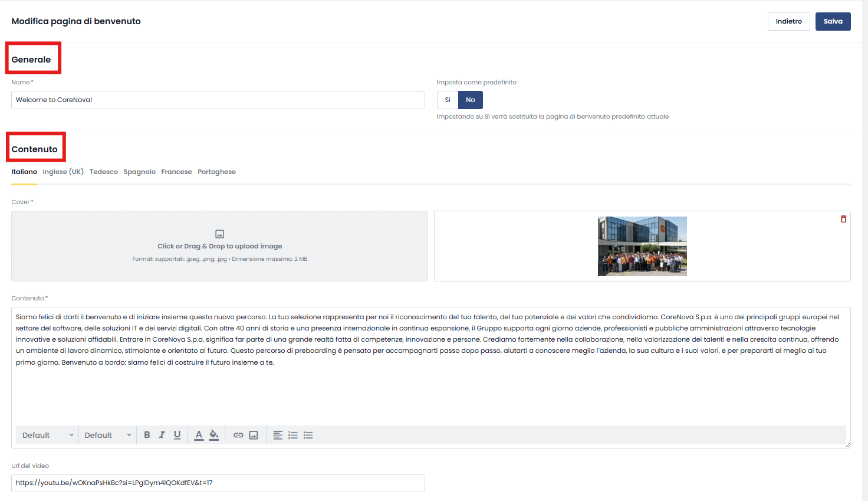
Task: Delete the uploaded cover image via trash icon
Action: click(x=843, y=219)
